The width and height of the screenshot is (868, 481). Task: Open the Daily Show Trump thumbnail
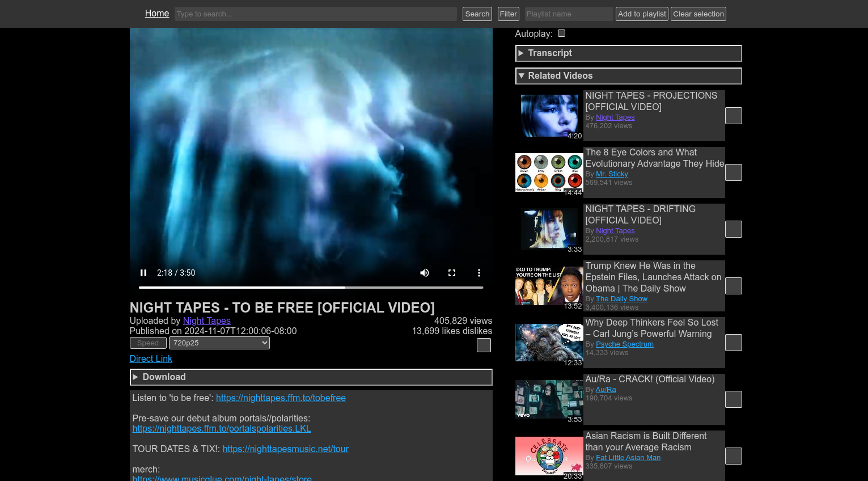(x=549, y=286)
